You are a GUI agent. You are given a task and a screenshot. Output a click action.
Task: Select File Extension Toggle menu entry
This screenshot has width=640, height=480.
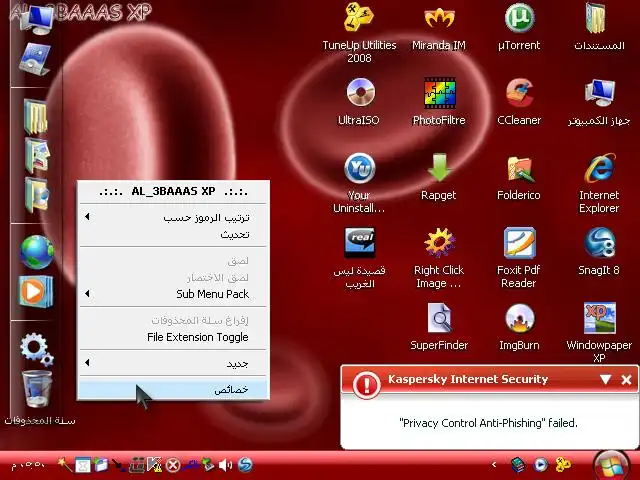tap(173, 337)
